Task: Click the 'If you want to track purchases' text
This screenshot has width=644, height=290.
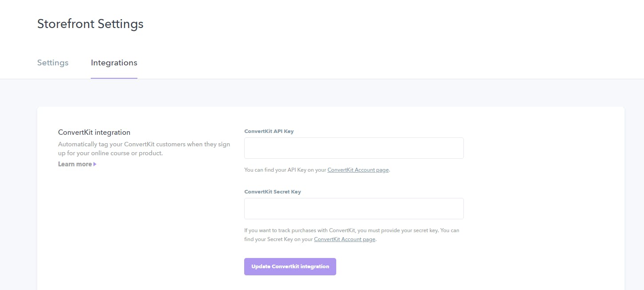Action: tap(352, 235)
